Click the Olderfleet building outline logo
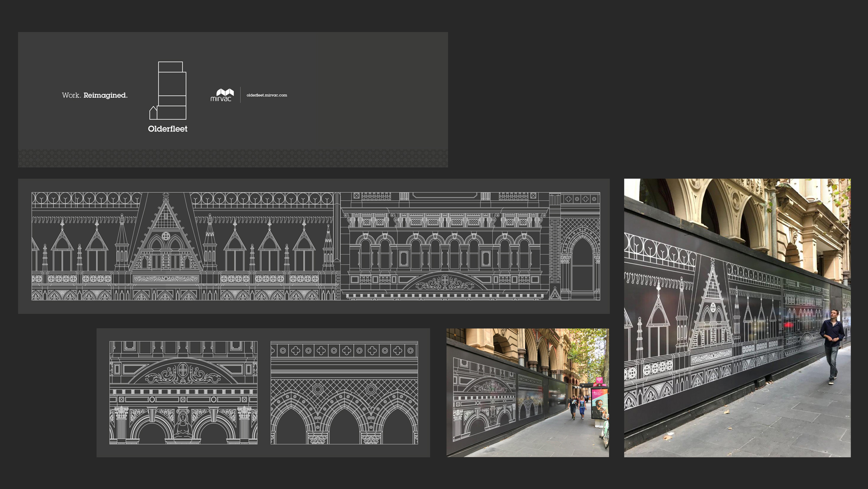868x489 pixels. [x=168, y=90]
